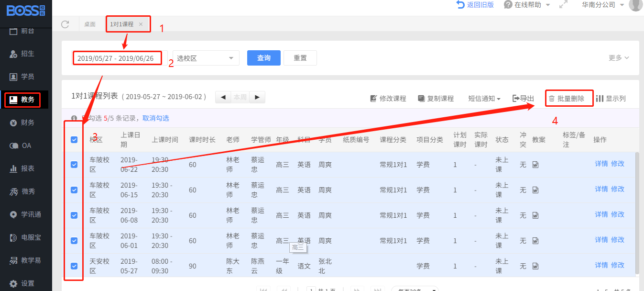Open the 选校区 campus dropdown
The height and width of the screenshot is (291, 644).
[x=206, y=58]
